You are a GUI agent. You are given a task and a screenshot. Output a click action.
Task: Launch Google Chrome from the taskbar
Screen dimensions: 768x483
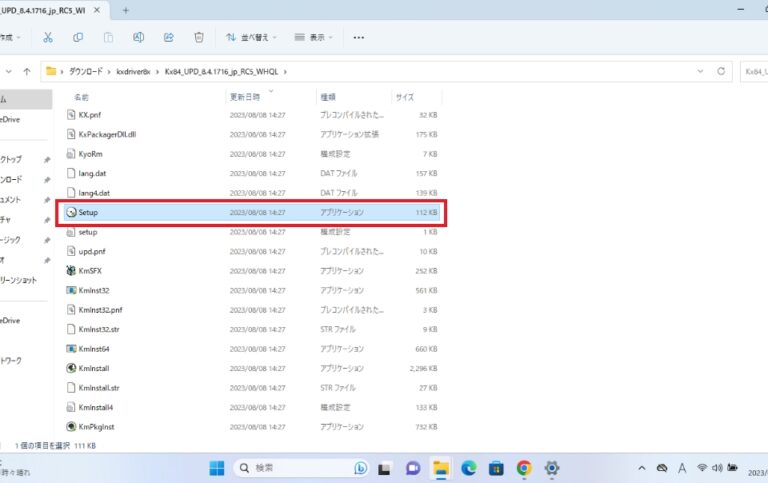[523, 467]
